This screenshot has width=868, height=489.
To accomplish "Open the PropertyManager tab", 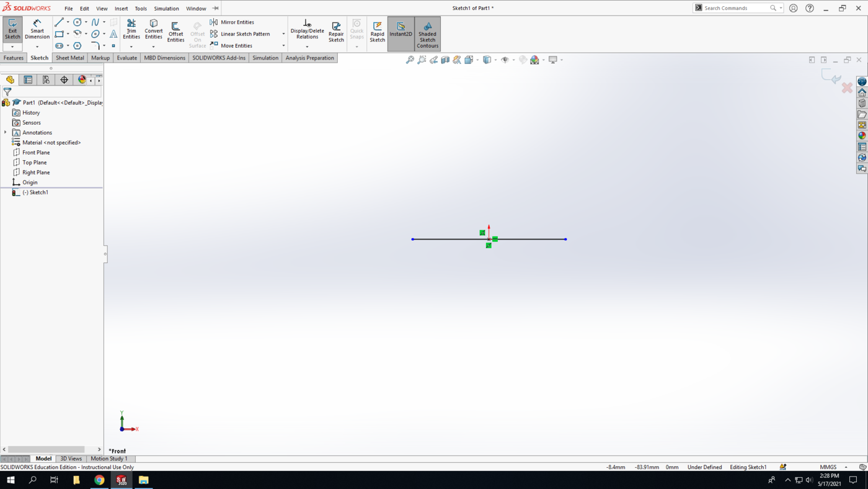I will (x=28, y=80).
